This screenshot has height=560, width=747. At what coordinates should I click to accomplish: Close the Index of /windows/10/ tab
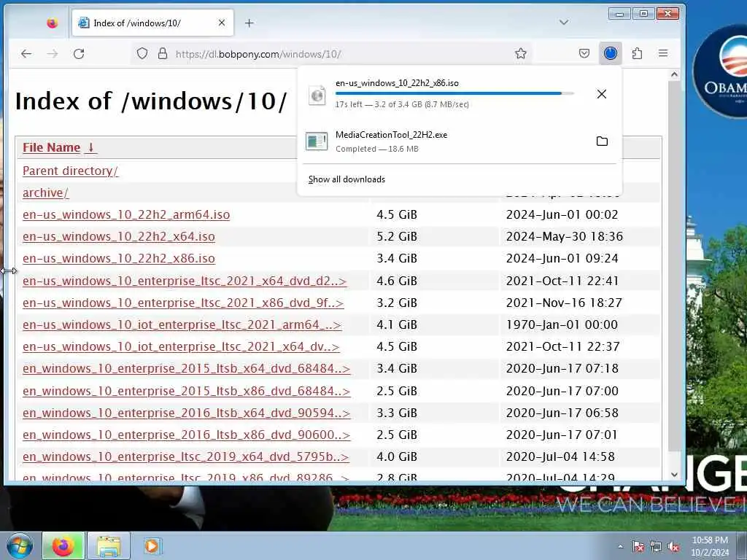[222, 23]
